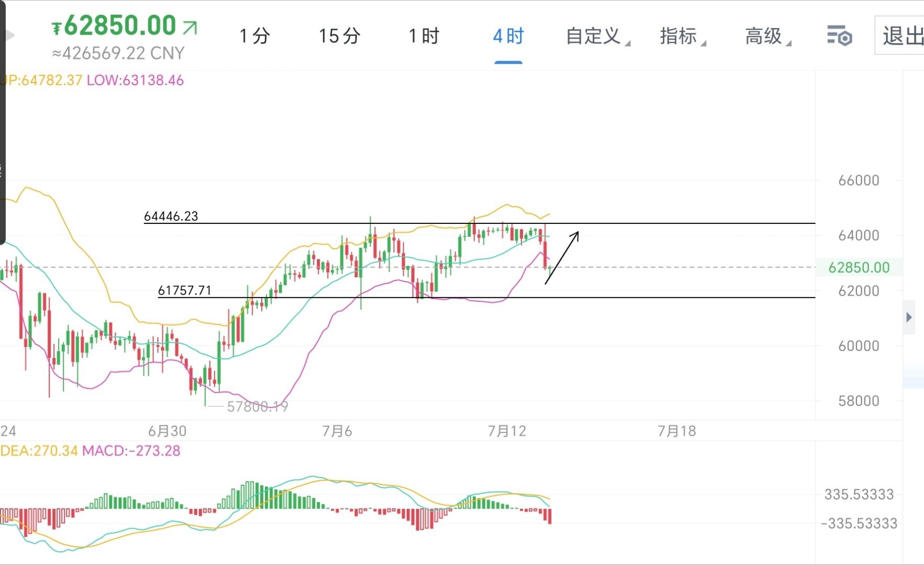Click the 7月18 date on time axis
The height and width of the screenshot is (565, 924).
click(676, 431)
